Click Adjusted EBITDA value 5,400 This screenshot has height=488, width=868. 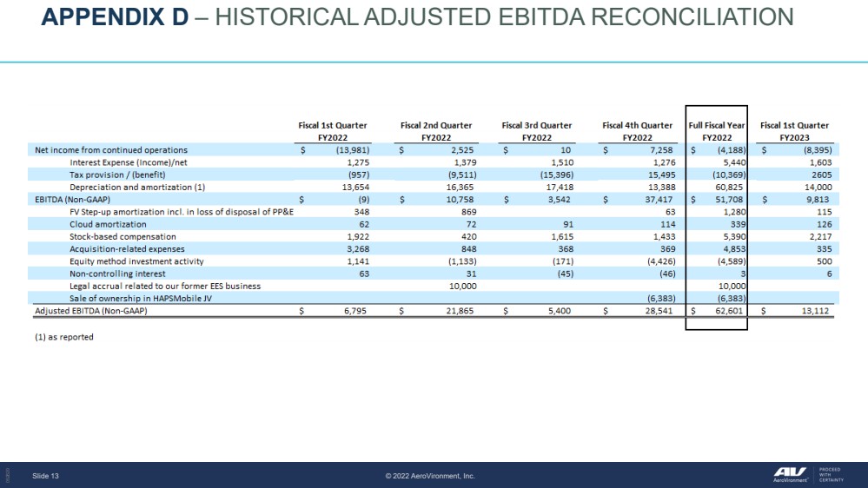tap(560, 311)
